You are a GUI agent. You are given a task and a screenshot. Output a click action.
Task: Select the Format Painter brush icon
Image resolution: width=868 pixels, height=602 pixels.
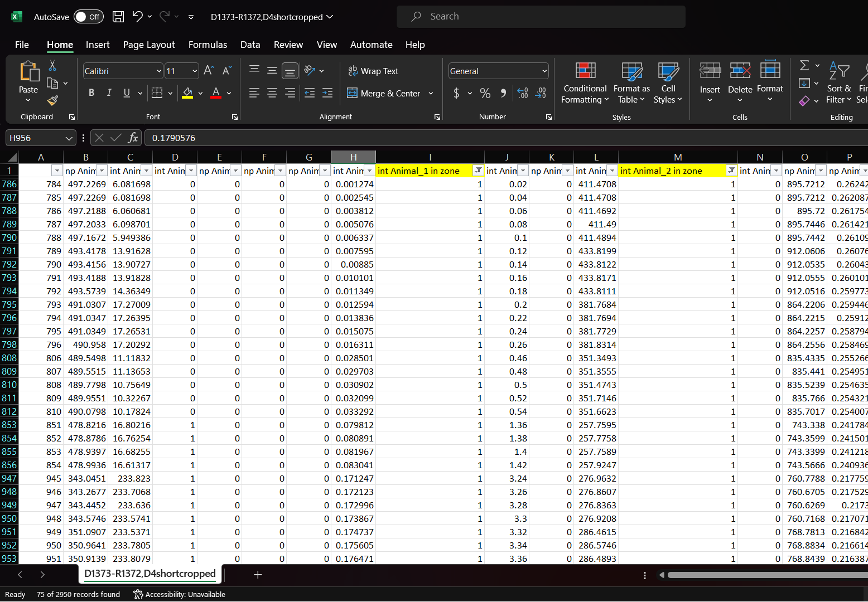pyautogui.click(x=52, y=100)
